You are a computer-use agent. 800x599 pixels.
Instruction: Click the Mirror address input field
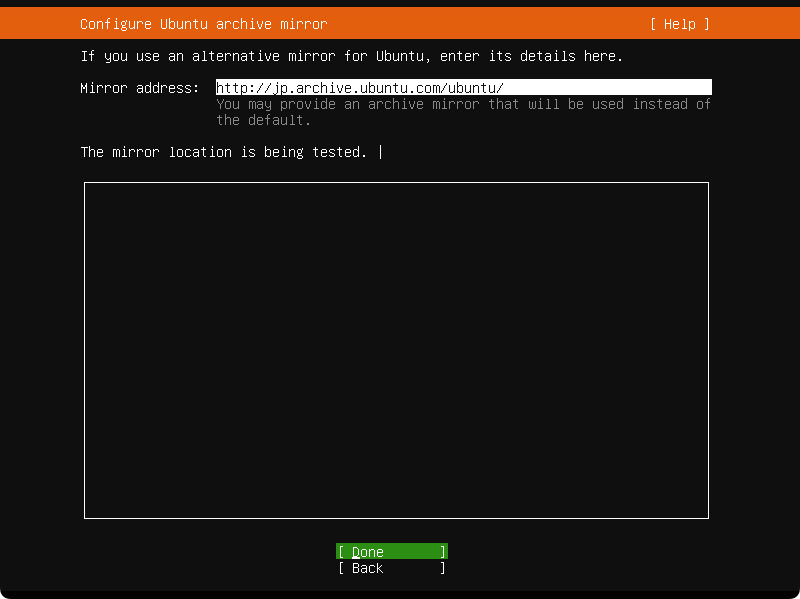(x=463, y=87)
